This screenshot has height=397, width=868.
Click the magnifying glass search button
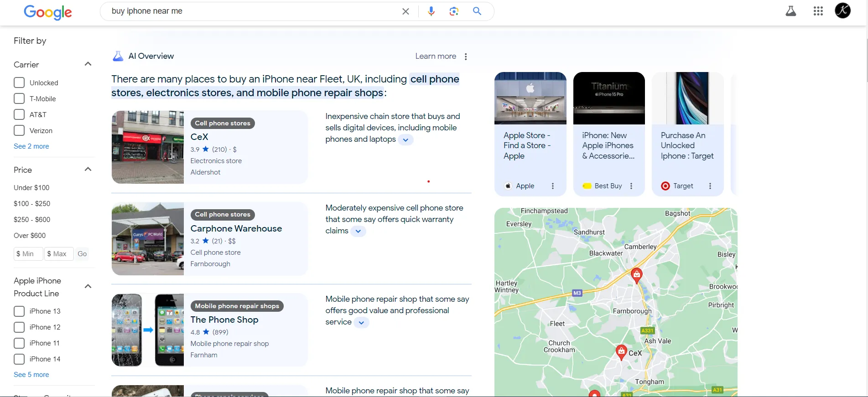(477, 11)
